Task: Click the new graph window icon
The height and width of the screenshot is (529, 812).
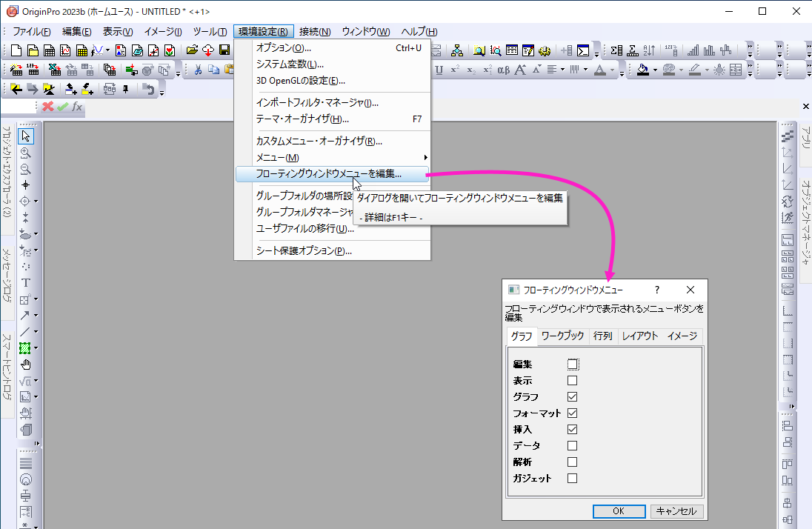Action: [65, 50]
